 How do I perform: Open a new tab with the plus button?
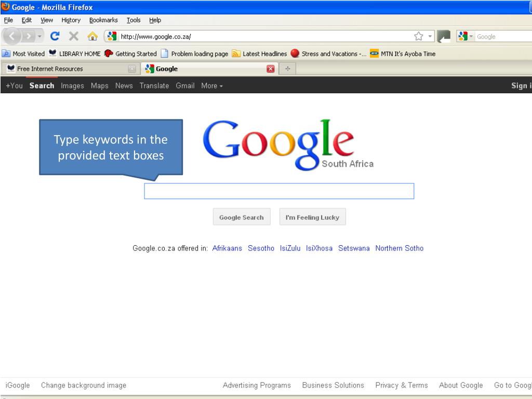pos(288,69)
